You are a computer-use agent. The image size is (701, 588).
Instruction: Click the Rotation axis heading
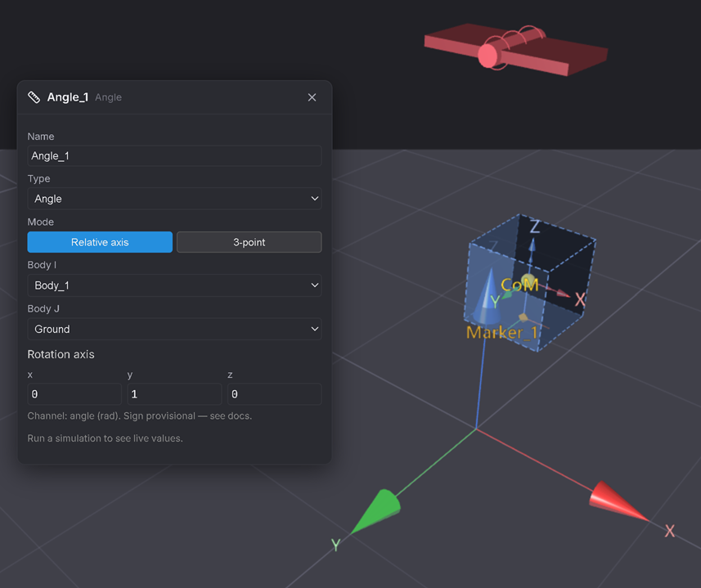click(x=61, y=354)
